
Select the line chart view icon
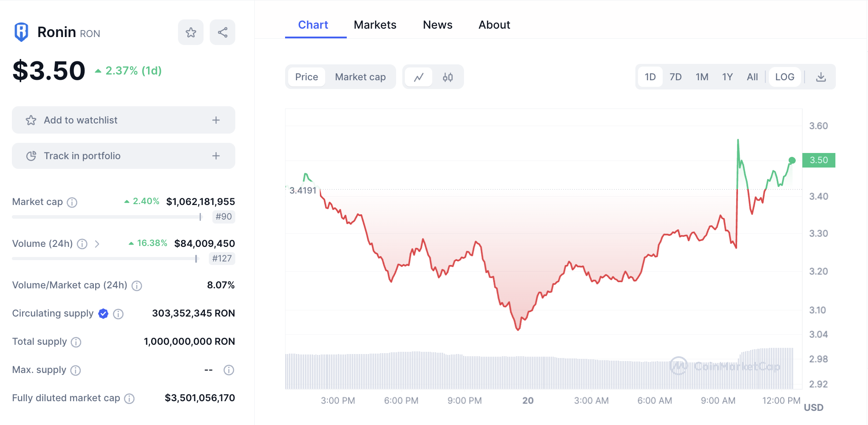tap(419, 77)
